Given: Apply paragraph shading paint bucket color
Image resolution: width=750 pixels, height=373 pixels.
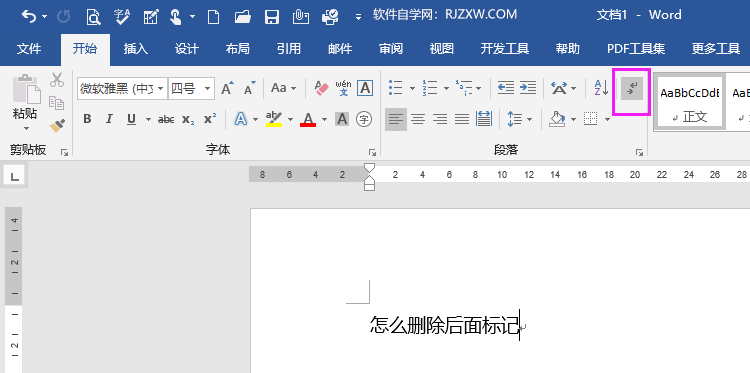Looking at the screenshot, I should 557,119.
